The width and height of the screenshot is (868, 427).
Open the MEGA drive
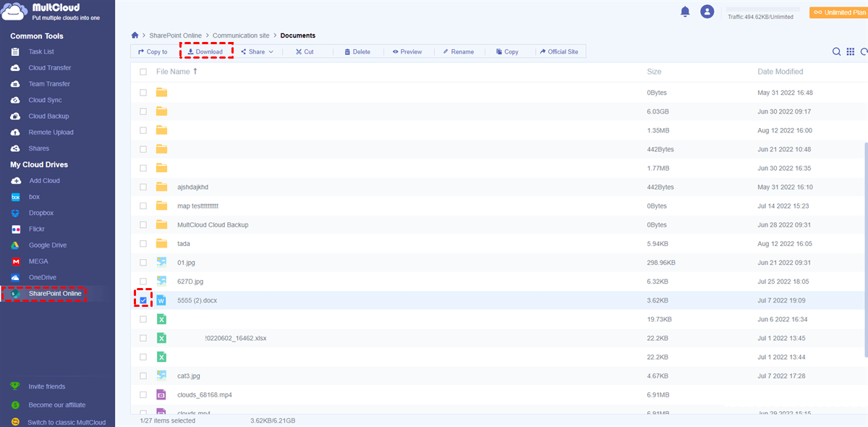click(x=38, y=261)
